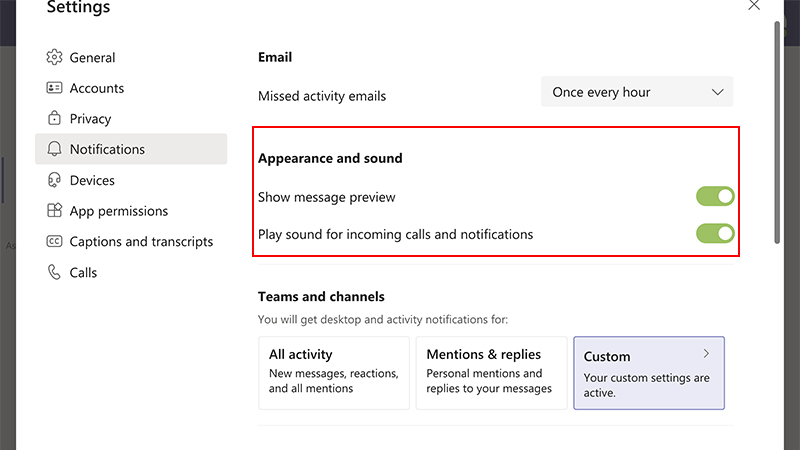Click the App permissions grid icon
The height and width of the screenshot is (450, 800).
coord(54,211)
